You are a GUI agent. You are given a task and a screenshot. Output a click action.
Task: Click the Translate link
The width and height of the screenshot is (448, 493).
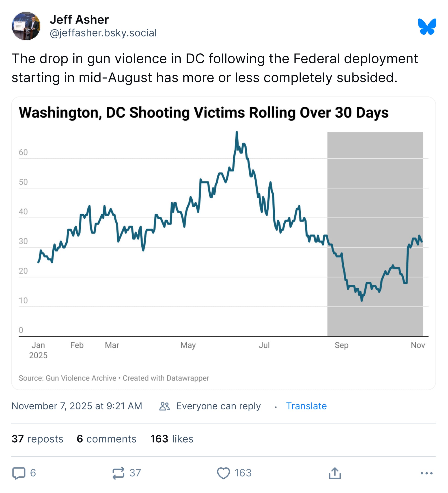point(306,406)
